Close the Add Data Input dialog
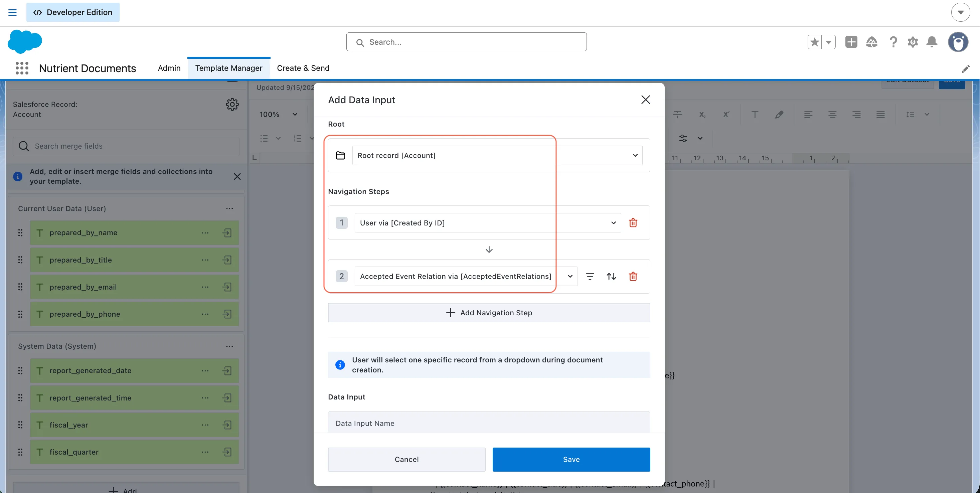Screen dimensions: 980x493 (x=645, y=100)
